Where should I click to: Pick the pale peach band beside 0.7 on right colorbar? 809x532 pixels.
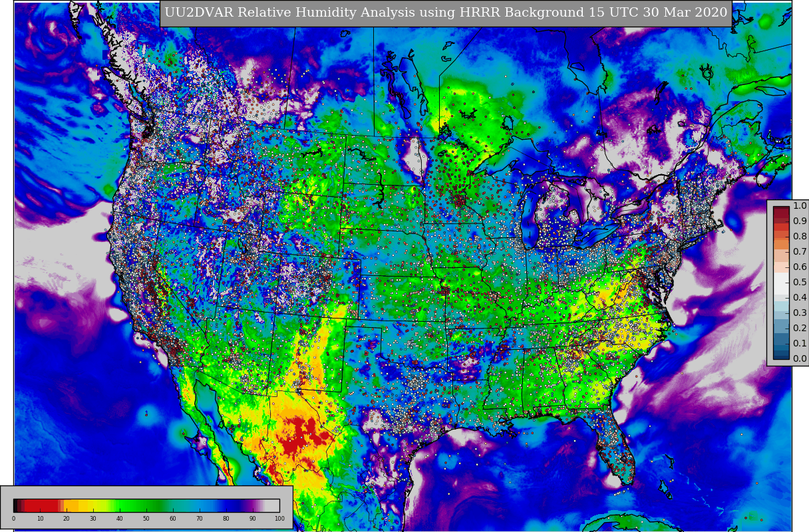781,255
